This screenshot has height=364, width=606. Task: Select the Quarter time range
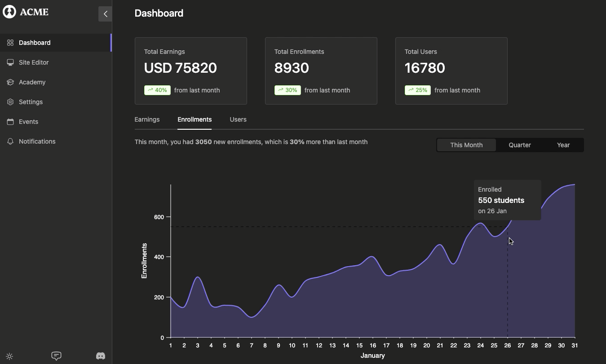tap(520, 145)
